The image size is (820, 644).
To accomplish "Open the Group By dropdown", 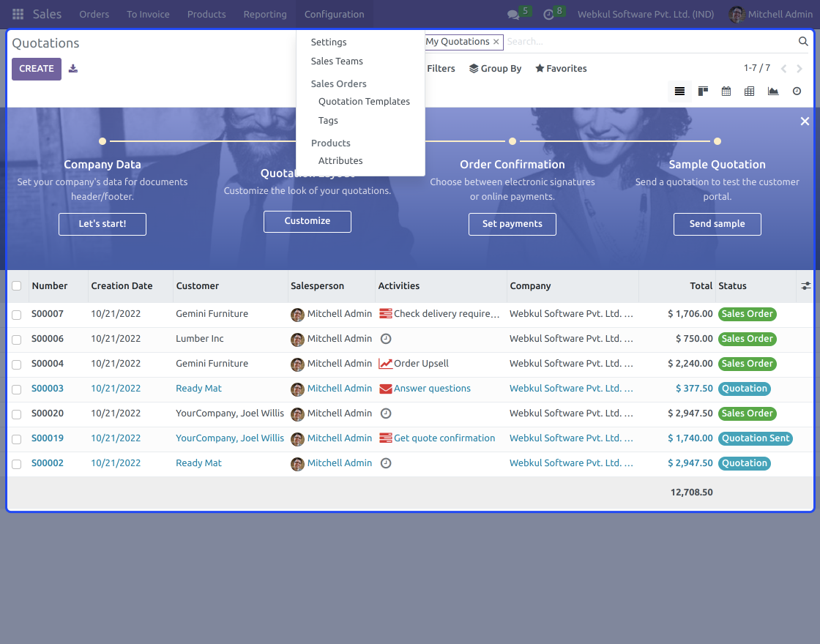I will click(495, 69).
